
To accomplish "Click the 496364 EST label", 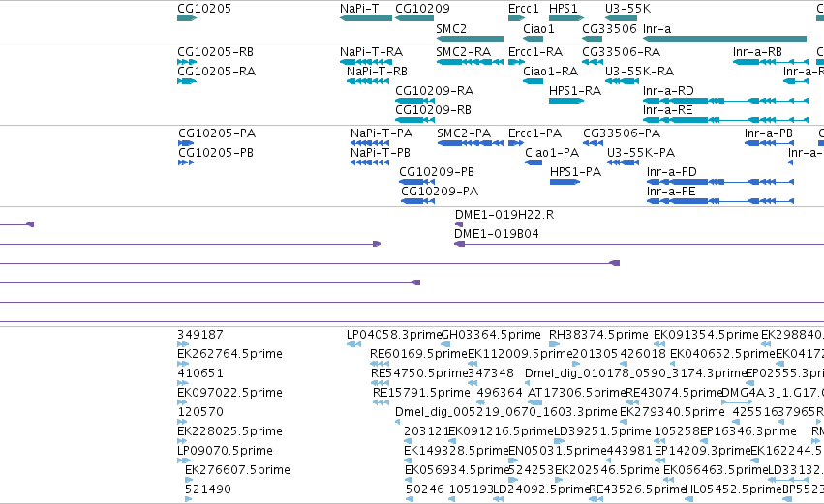I will (x=500, y=393).
